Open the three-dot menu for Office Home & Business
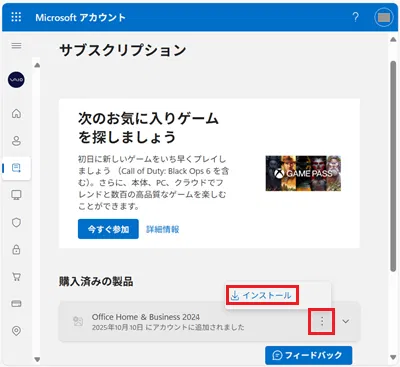 click(x=322, y=321)
